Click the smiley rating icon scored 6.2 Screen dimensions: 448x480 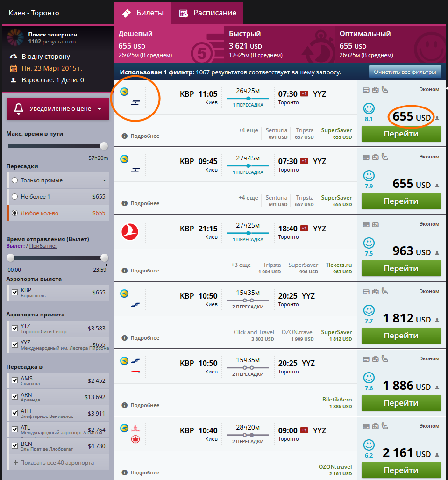pyautogui.click(x=369, y=445)
